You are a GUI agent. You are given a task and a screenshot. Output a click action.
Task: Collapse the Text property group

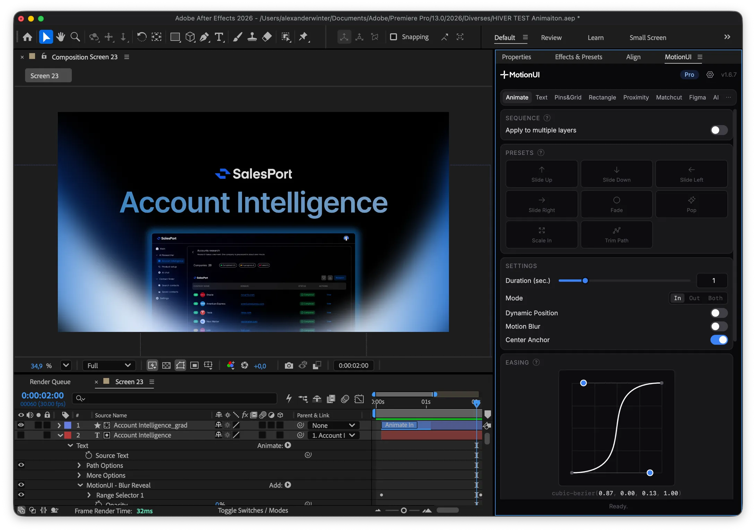(x=70, y=446)
